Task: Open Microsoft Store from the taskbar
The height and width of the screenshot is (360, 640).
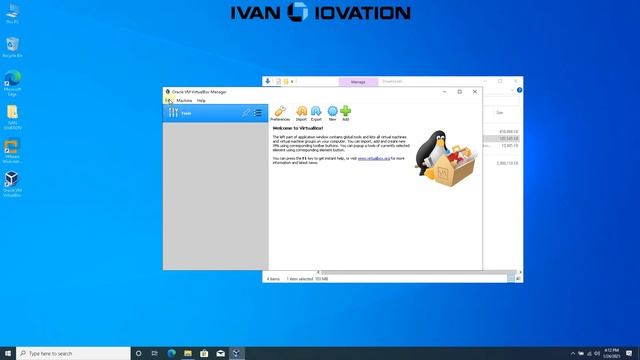Action: tap(204, 353)
